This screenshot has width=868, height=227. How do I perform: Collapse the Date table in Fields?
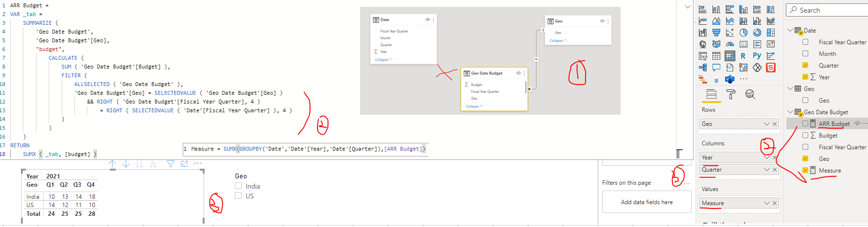pyautogui.click(x=790, y=30)
